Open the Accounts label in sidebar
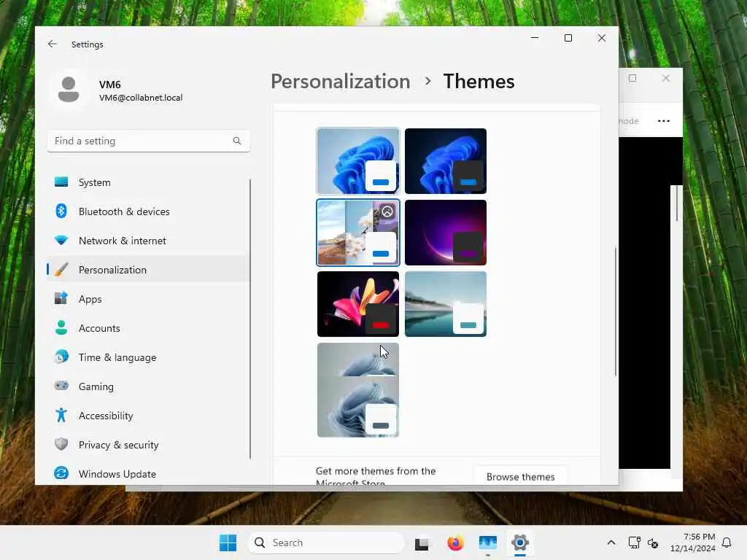 click(x=99, y=328)
